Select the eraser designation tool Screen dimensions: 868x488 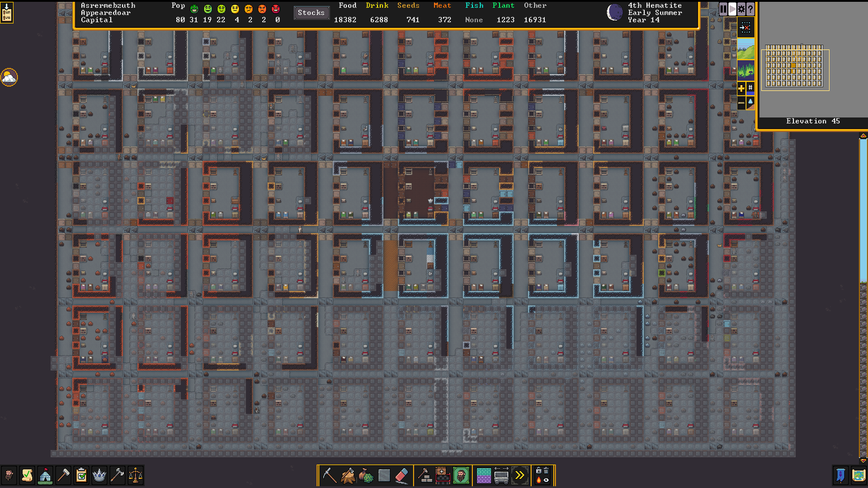(x=402, y=475)
